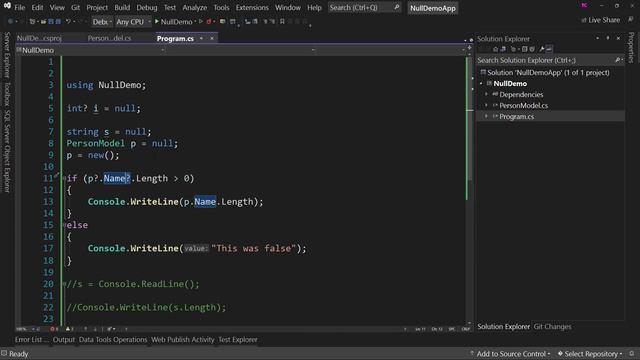Open the Git menu

pos(75,7)
